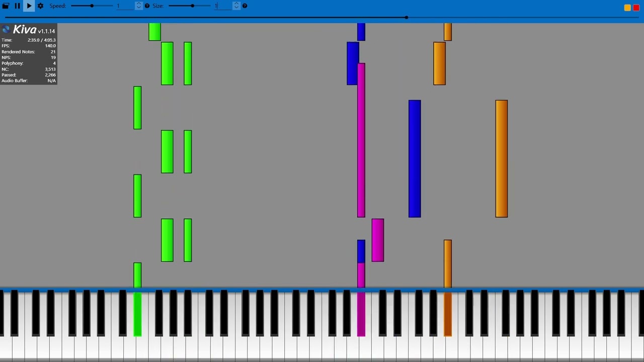Click the Passed value 2,266
Image resolution: width=644 pixels, height=362 pixels.
(50, 75)
